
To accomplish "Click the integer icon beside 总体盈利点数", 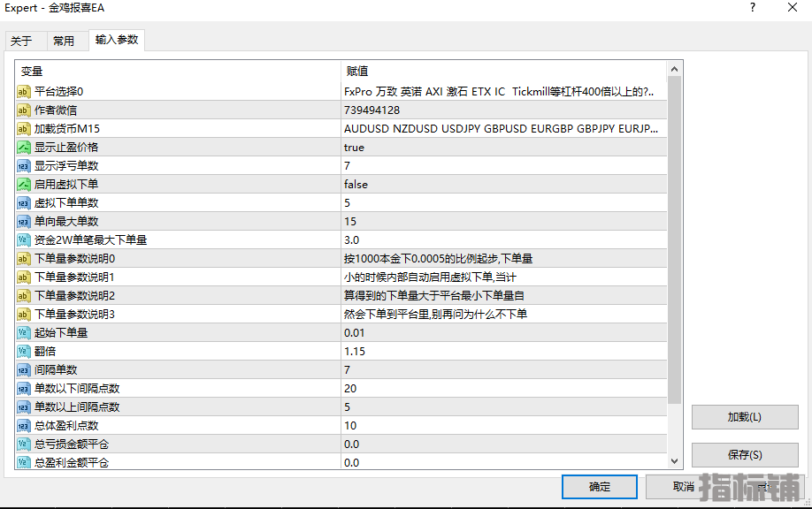I will (23, 426).
